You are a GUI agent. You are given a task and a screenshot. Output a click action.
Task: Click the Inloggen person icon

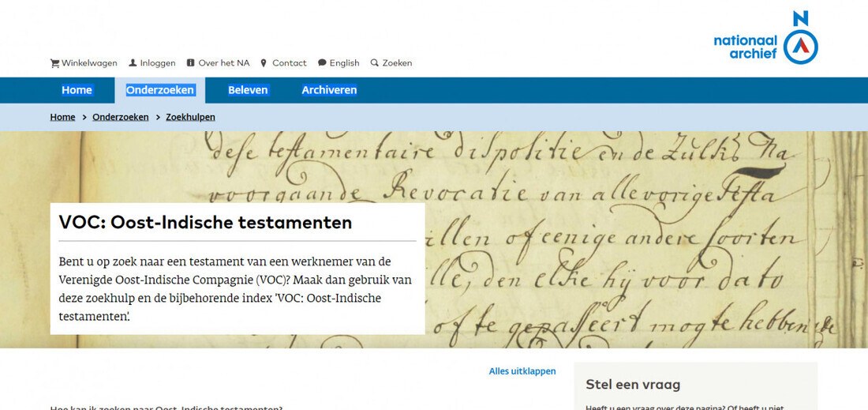pyautogui.click(x=133, y=62)
